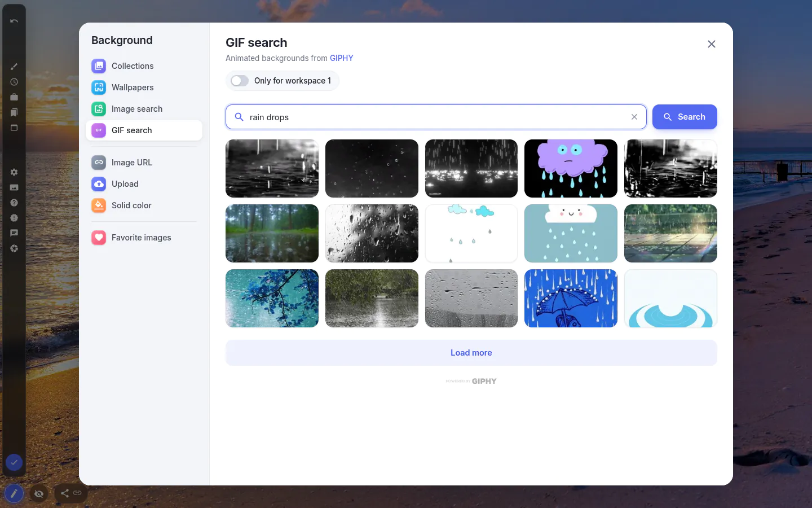Image resolution: width=812 pixels, height=508 pixels.
Task: Select the brush icon in left toolbar
Action: (14, 67)
